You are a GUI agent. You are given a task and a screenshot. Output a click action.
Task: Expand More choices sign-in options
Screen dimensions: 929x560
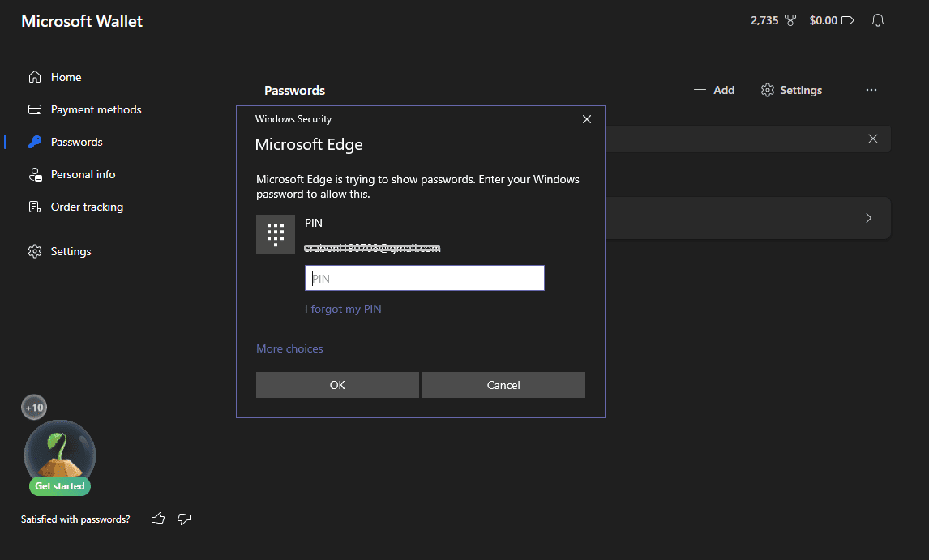pos(289,348)
